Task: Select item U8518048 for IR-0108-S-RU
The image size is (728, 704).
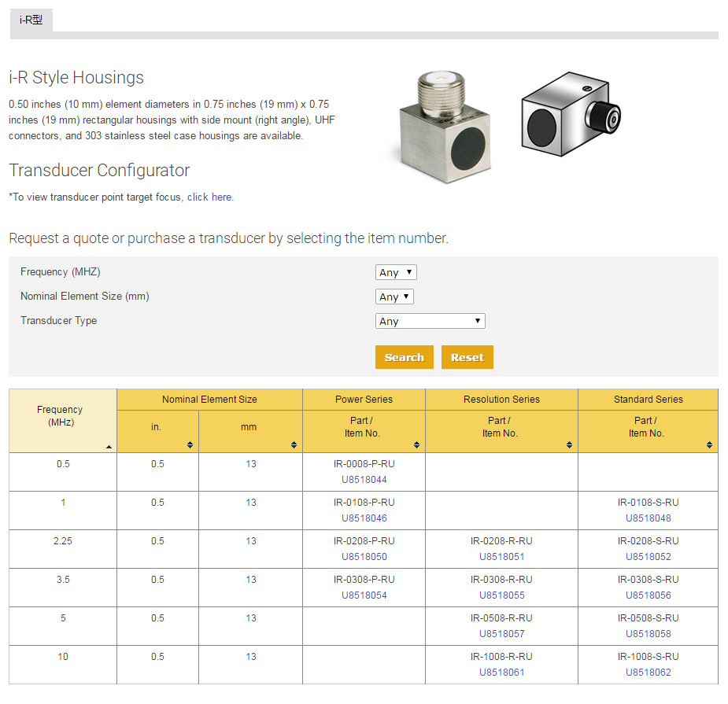Action: pyautogui.click(x=648, y=518)
